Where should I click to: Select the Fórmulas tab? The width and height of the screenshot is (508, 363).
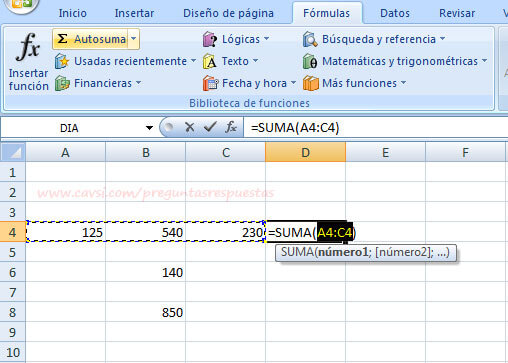coord(327,13)
